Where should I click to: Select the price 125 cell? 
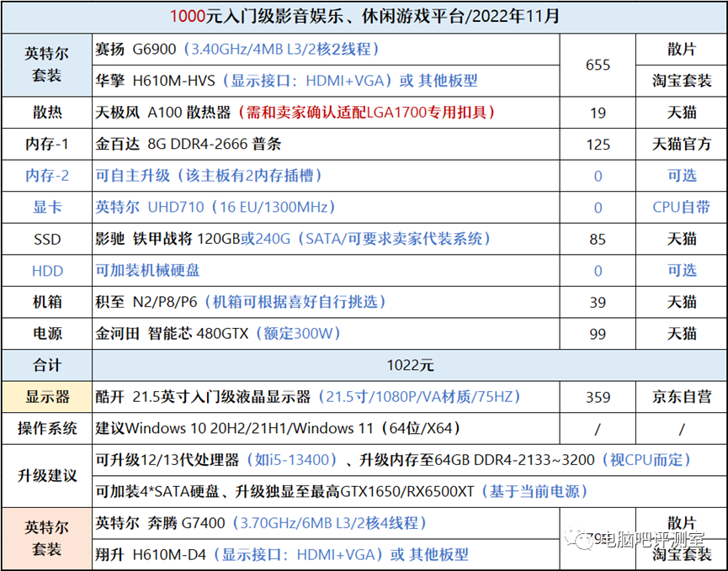598,145
